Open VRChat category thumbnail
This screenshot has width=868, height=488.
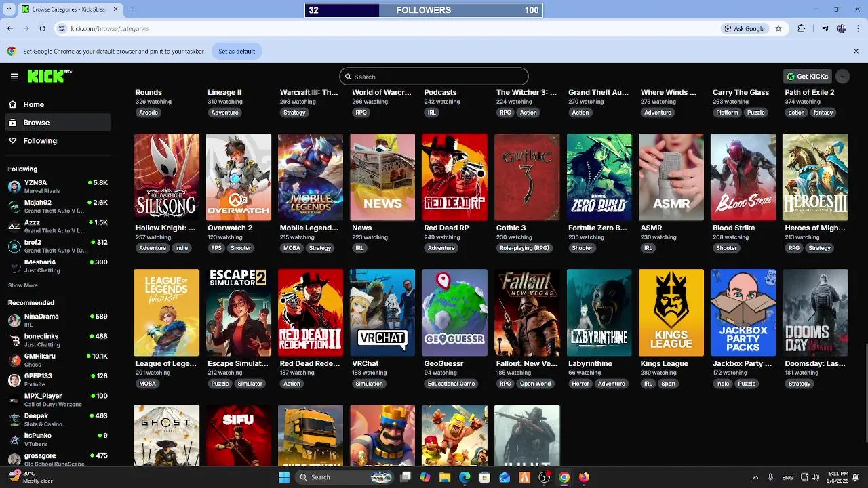pos(382,312)
